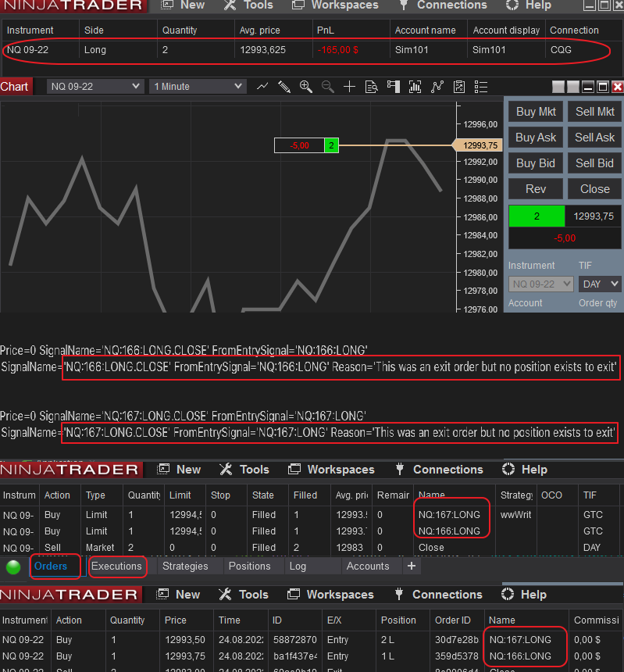
Task: Click the second gray chart window square
Action: [573, 87]
